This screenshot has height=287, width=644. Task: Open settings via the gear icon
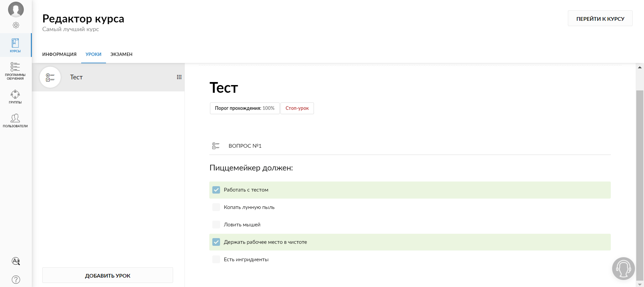pos(16,25)
